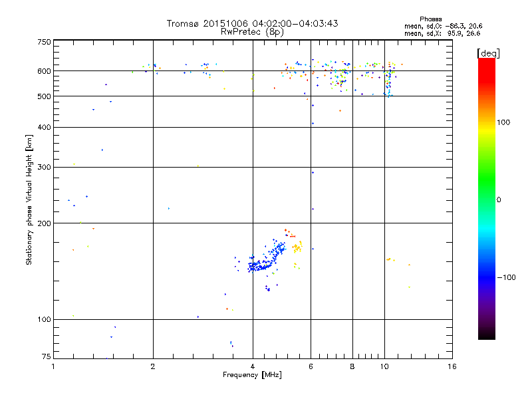Screen dimensions: 532x399
Task: Click the yellow-orange echo cluster beside blue trace
Action: click(297, 247)
